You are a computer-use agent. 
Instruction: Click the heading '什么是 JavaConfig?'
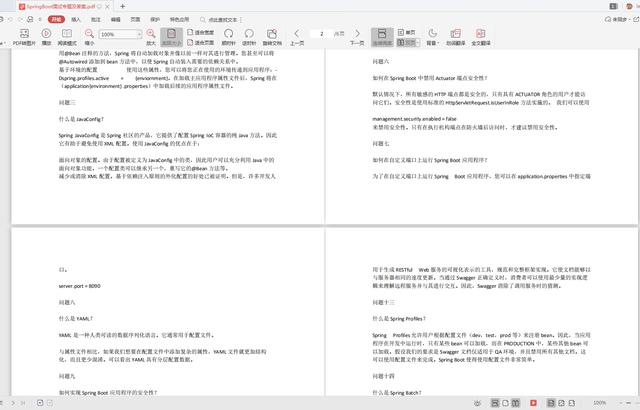coord(81,119)
